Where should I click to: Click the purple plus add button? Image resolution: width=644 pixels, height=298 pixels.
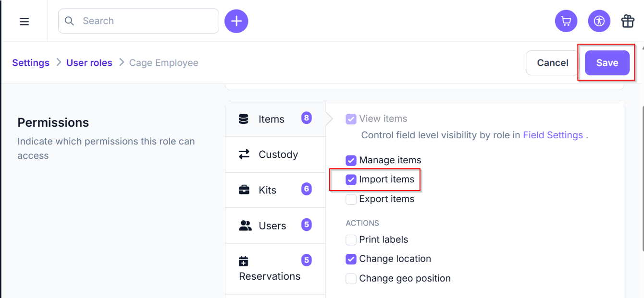(236, 21)
